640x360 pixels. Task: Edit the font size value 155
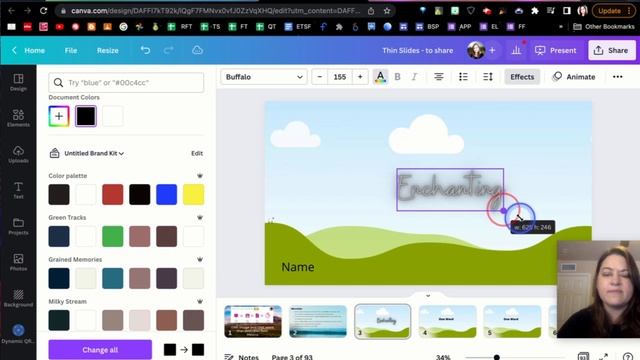pyautogui.click(x=340, y=77)
